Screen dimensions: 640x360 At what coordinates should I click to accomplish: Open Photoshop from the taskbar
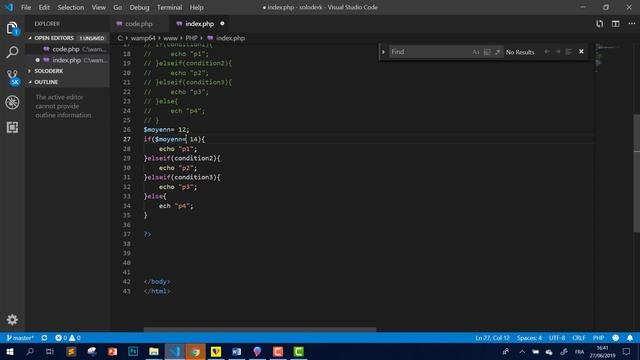[x=133, y=351]
